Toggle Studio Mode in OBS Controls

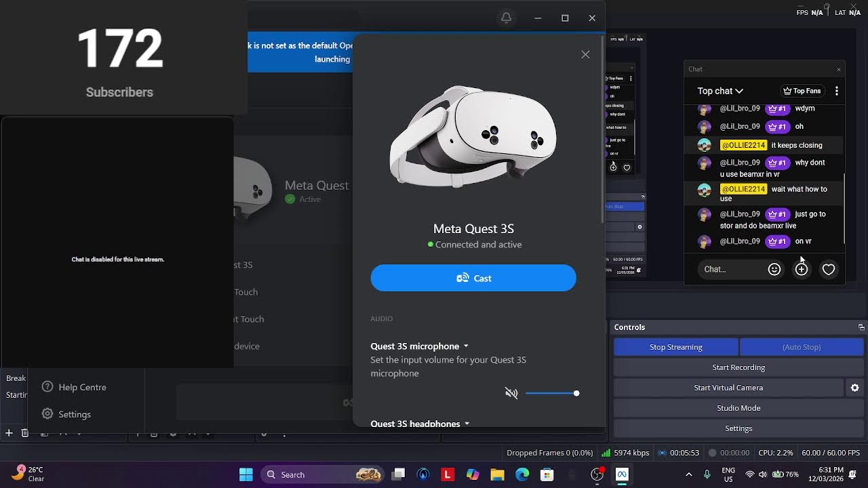[x=738, y=408]
